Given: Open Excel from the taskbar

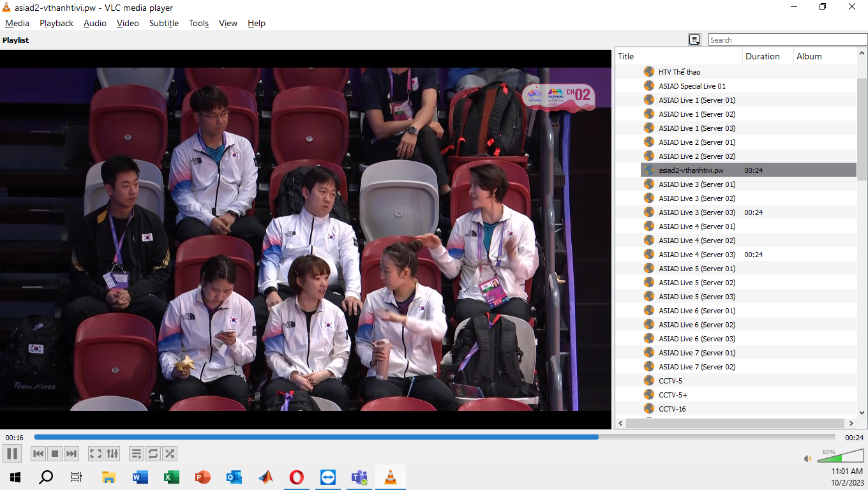Looking at the screenshot, I should click(171, 477).
